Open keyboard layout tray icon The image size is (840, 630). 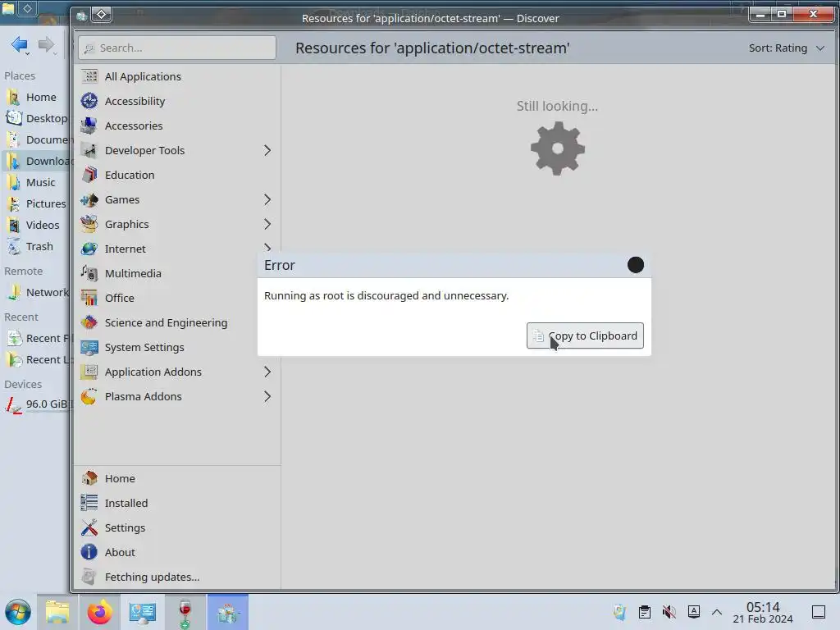(x=694, y=612)
